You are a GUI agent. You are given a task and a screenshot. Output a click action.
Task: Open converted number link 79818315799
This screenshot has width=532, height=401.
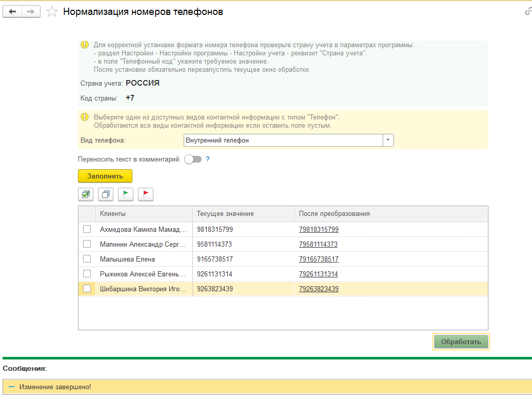coord(319,230)
